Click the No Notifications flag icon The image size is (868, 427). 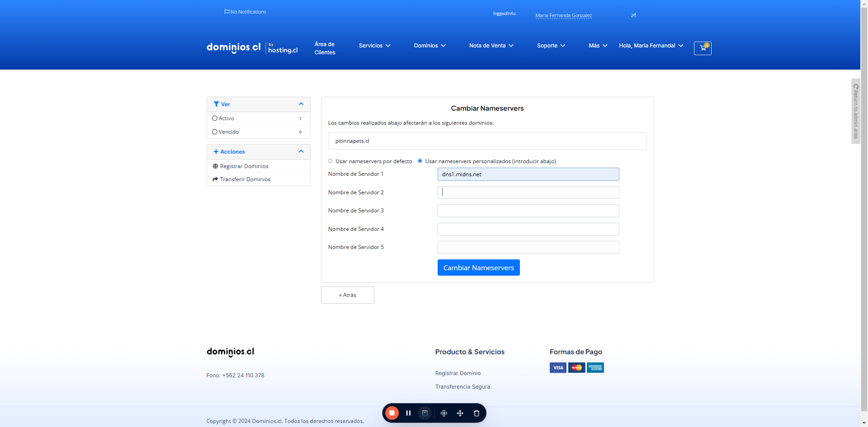click(226, 12)
